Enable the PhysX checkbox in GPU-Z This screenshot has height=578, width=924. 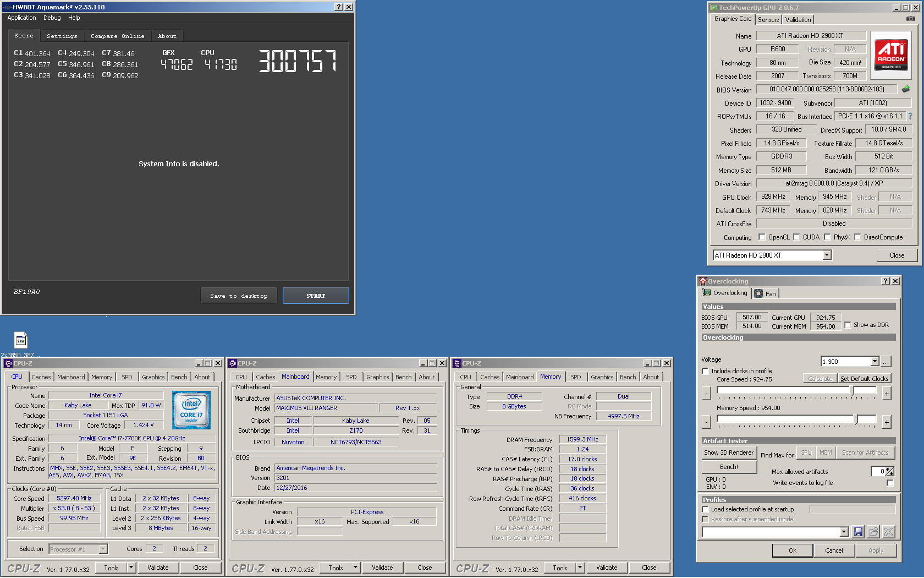(827, 237)
